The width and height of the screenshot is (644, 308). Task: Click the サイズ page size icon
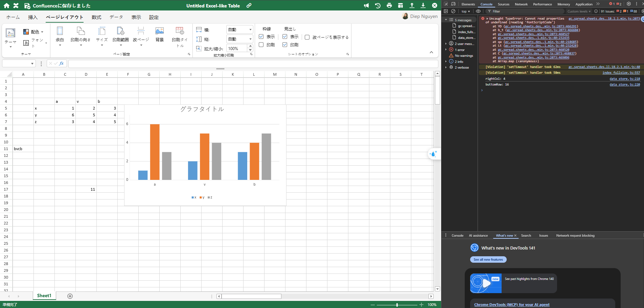tap(101, 32)
